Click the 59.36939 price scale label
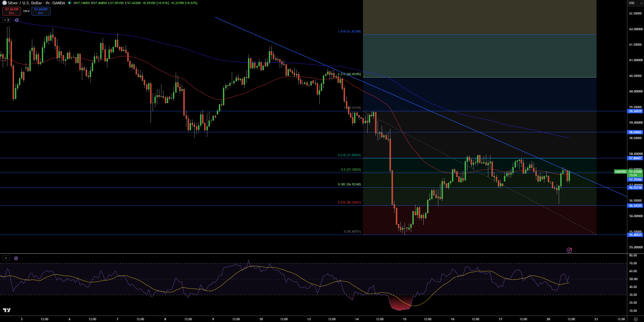This screenshot has width=644, height=322. point(635,111)
